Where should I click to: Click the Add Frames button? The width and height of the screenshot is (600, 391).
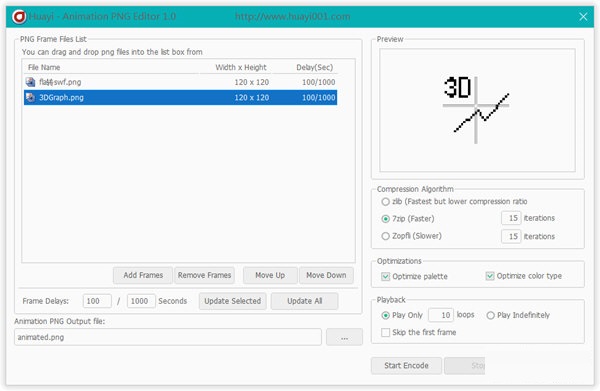[143, 275]
